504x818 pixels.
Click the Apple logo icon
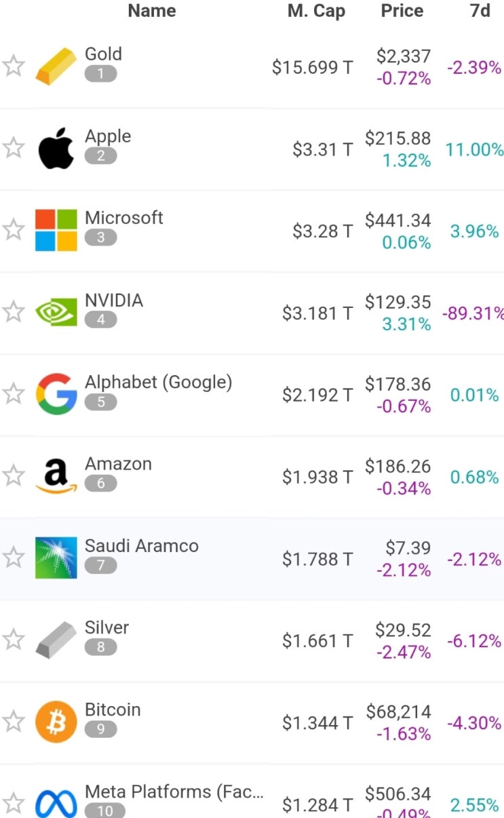coord(56,148)
